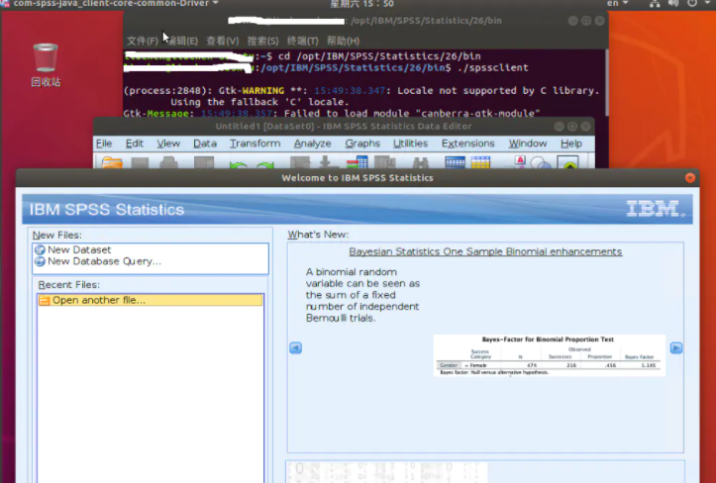
Task: Click the New Database Query globe icon
Action: [40, 261]
